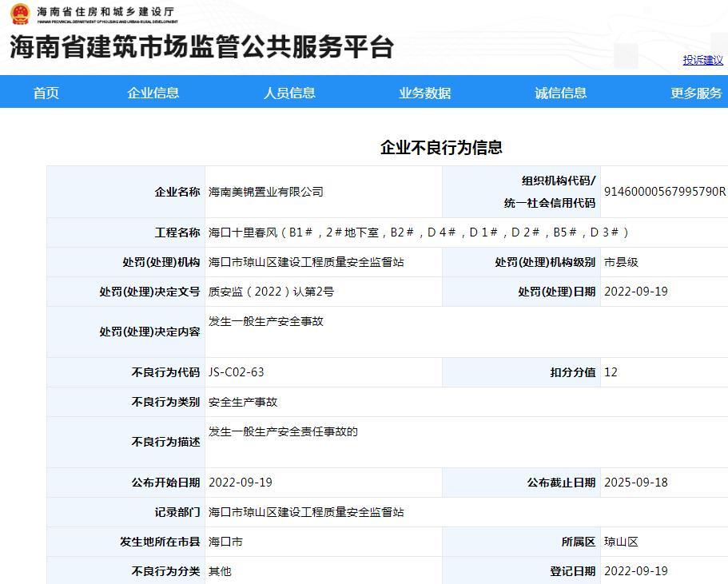Select decision content 发生一般生产安全事故
The height and width of the screenshot is (584, 728).
click(x=265, y=321)
